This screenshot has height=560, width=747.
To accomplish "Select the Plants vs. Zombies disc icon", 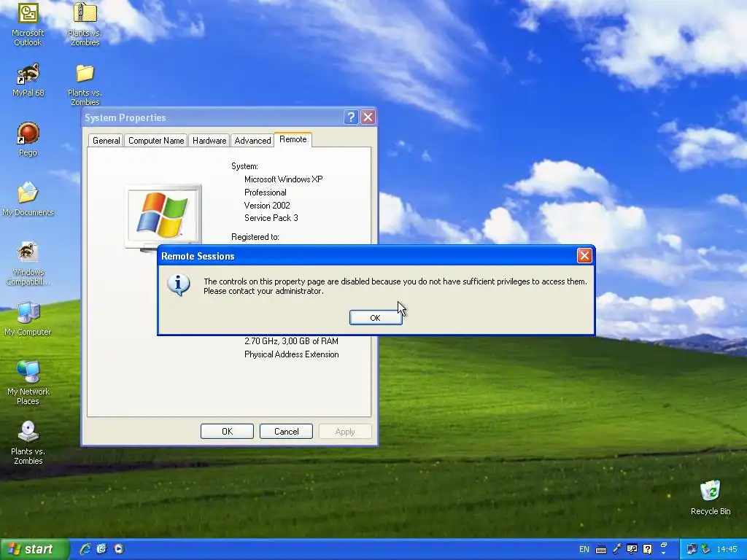I will pyautogui.click(x=28, y=443).
